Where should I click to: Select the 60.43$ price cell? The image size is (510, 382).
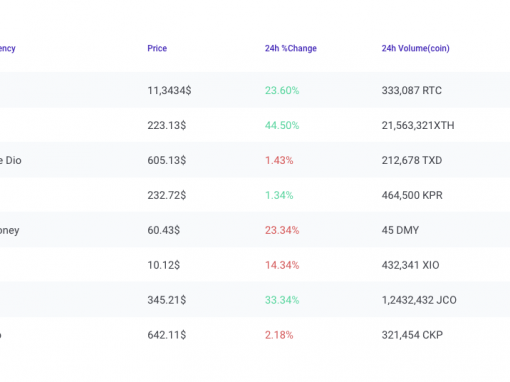pos(164,230)
